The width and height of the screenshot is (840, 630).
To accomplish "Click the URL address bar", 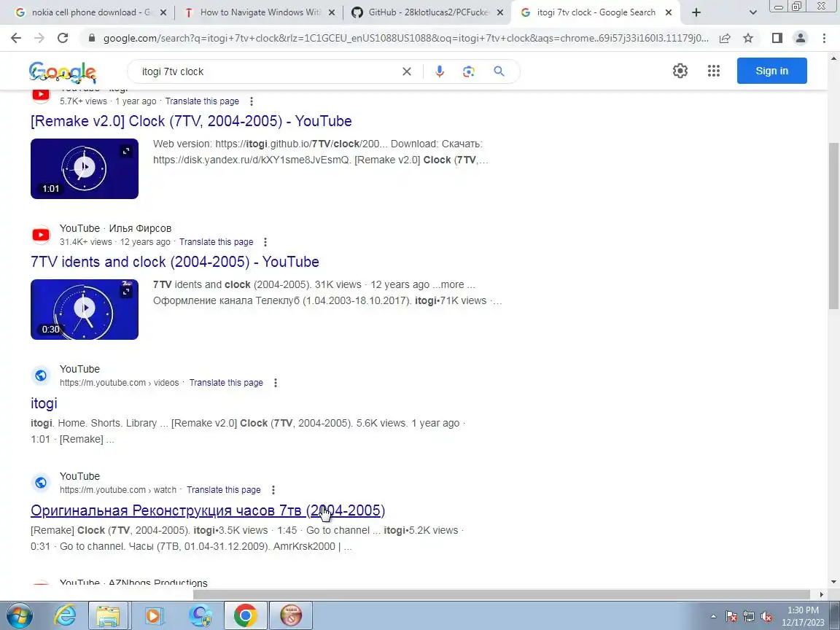I will [405, 38].
